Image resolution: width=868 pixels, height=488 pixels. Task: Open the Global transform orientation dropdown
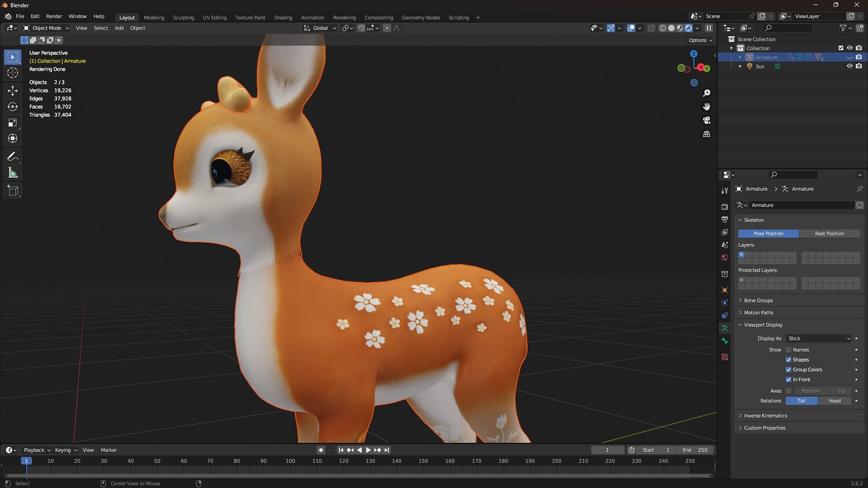click(319, 28)
